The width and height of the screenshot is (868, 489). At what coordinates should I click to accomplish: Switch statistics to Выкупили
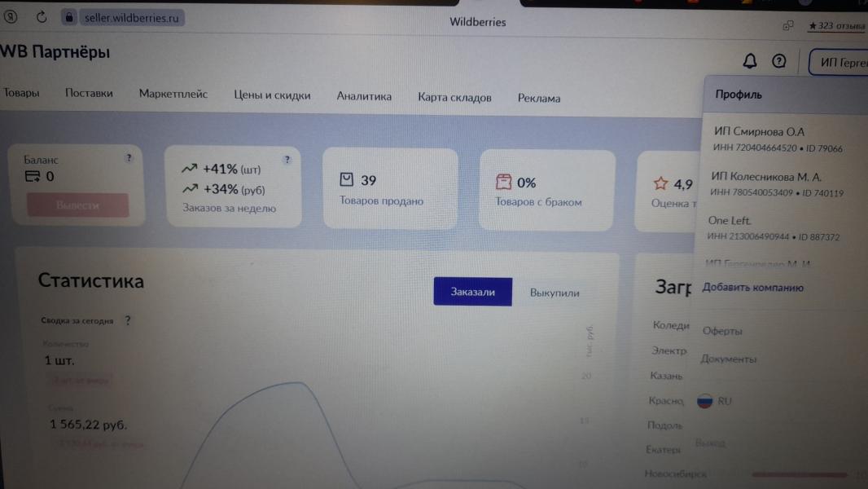(555, 293)
